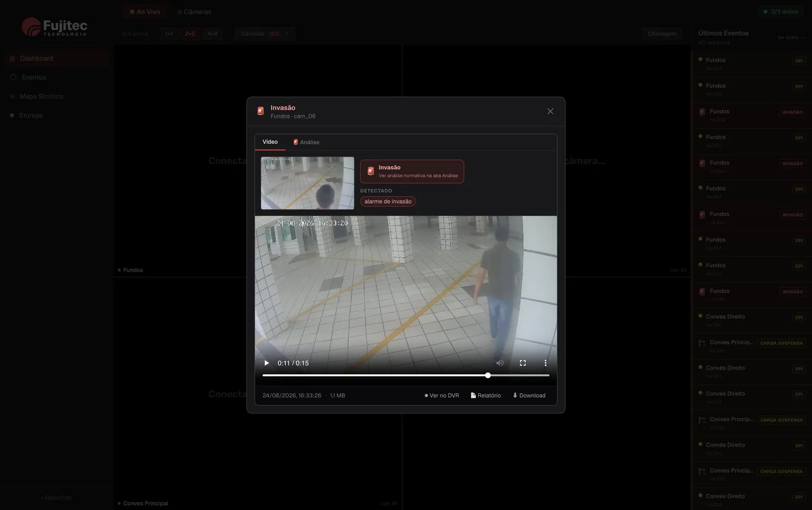Click the Invasão normative analysis banner
Screen dimensions: 812x510
[412, 171]
